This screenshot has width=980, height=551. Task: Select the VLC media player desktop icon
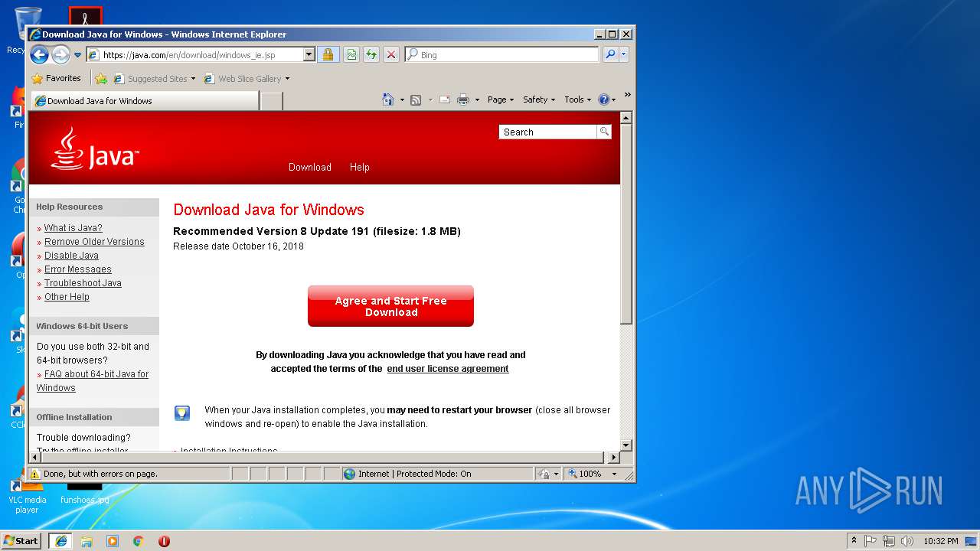point(27,496)
